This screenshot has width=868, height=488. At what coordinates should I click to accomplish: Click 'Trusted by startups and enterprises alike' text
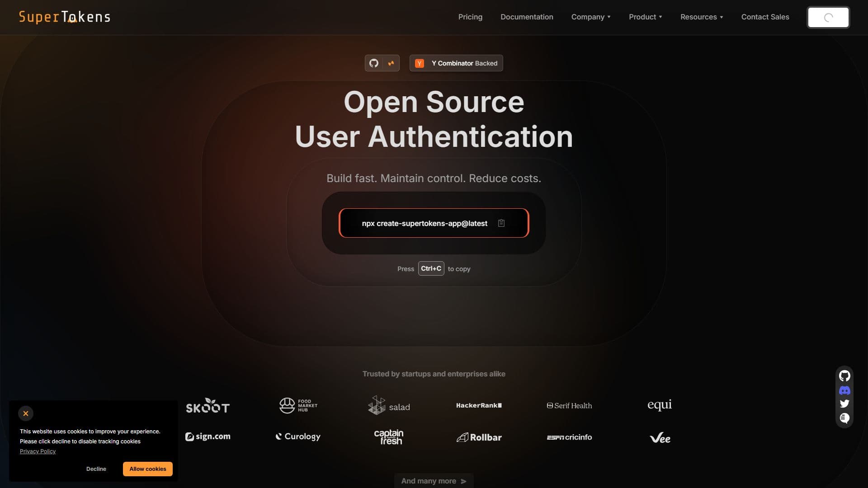pyautogui.click(x=434, y=374)
